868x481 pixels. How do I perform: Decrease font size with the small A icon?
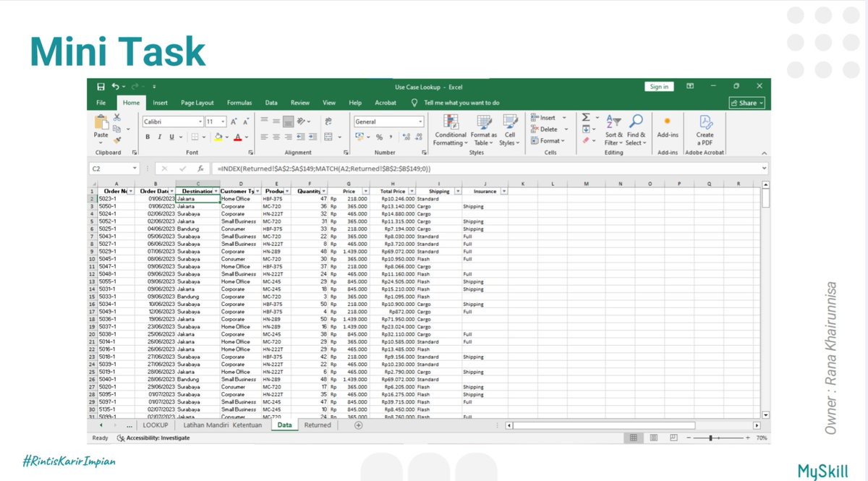click(247, 122)
